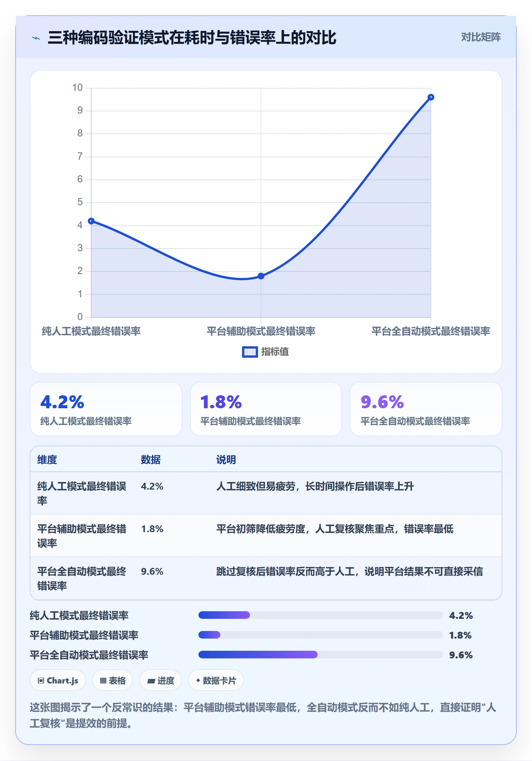Click the 指标值 legend label
This screenshot has width=532, height=761.
click(275, 352)
